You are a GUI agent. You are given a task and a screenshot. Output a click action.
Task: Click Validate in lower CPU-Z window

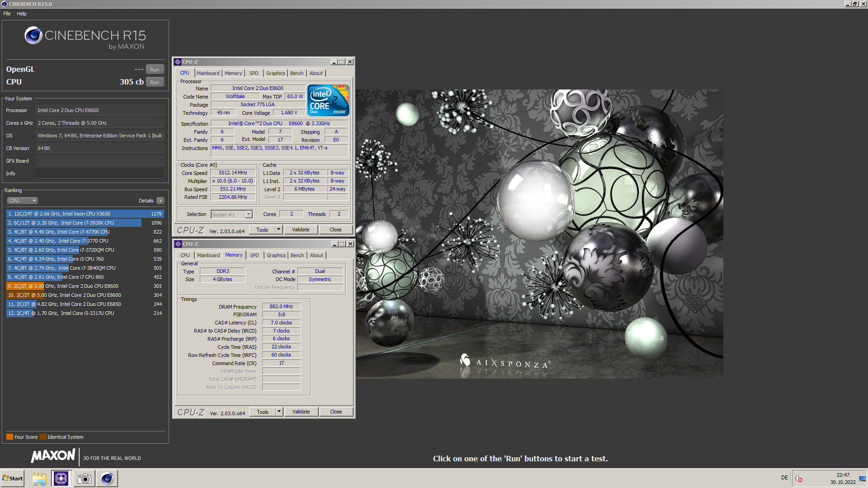pyautogui.click(x=301, y=412)
